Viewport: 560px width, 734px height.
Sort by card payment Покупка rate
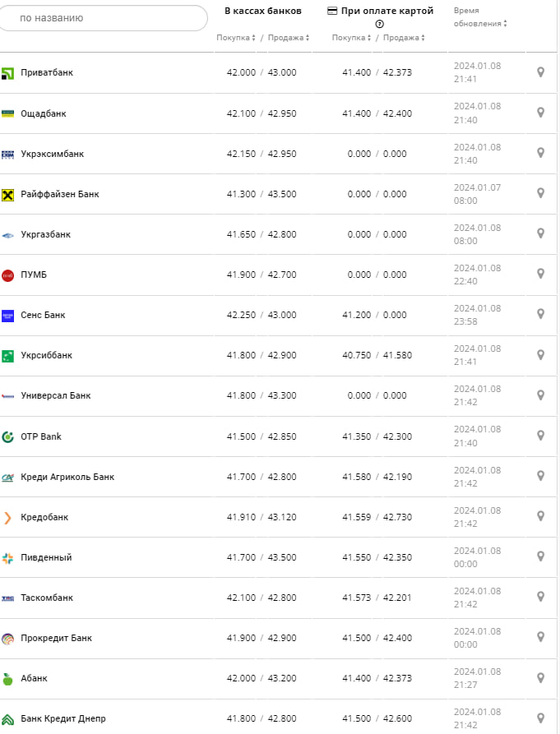(x=351, y=38)
